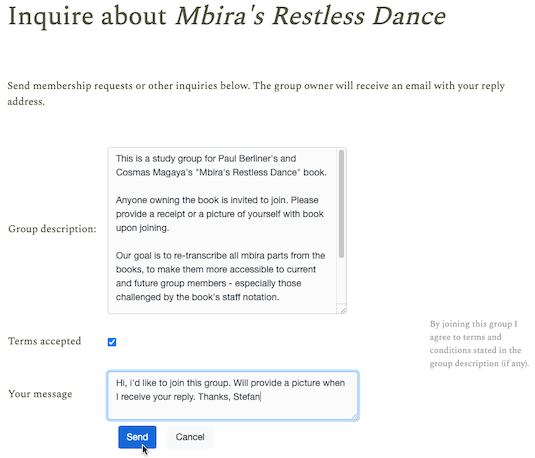Image resolution: width=535 pixels, height=458 pixels.
Task: Click the terms and conditions help text
Action: [x=479, y=343]
